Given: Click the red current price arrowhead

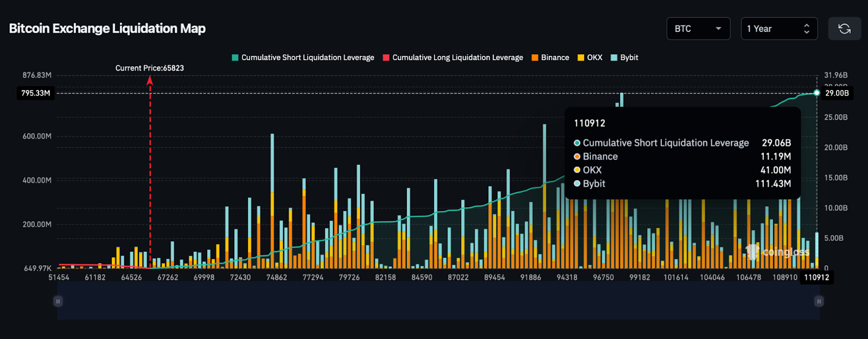Looking at the screenshot, I should point(150,81).
